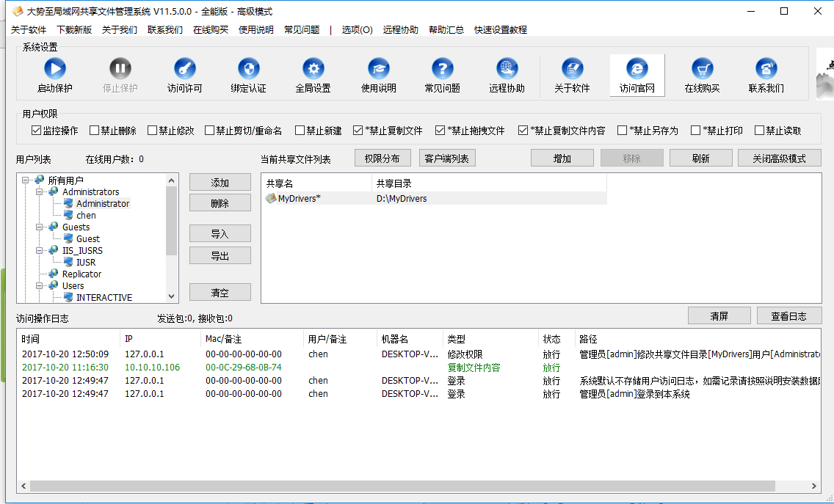This screenshot has height=504, width=834.
Task: Click the Guests group icon
Action: point(53,227)
